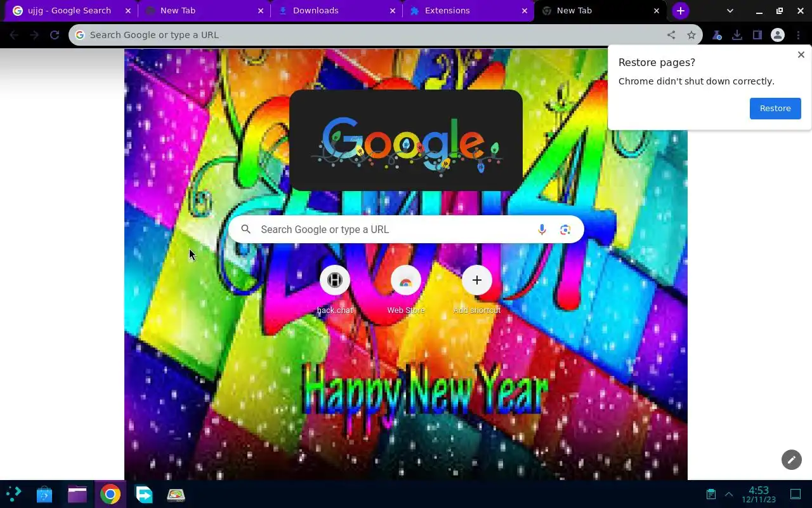Click Google icon in address bar
The height and width of the screenshot is (508, 812).
pos(80,35)
